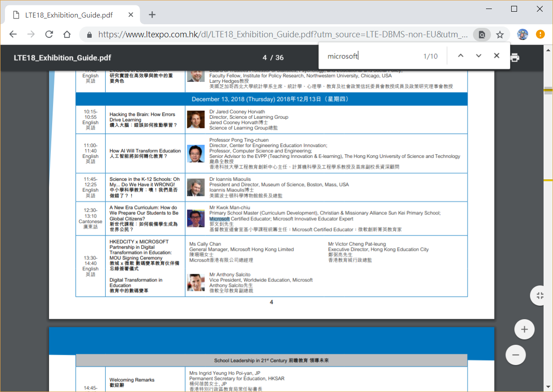
Task: Click 'Digital Transformation in Education' title
Action: (136, 283)
